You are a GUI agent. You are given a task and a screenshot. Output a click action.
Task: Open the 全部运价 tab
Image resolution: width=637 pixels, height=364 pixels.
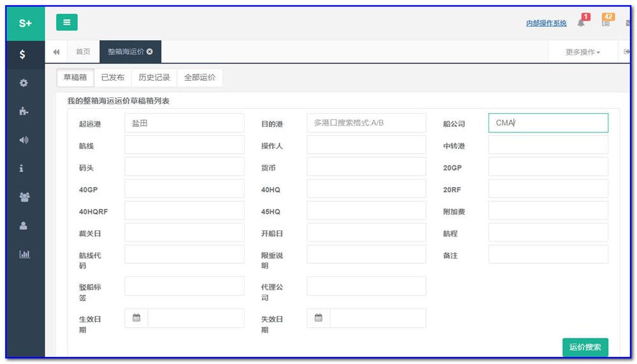tap(200, 77)
